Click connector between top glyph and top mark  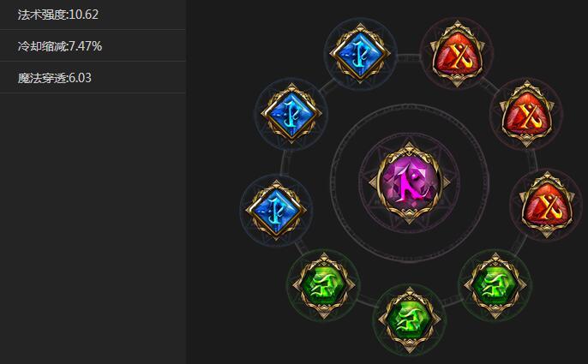coord(408,58)
